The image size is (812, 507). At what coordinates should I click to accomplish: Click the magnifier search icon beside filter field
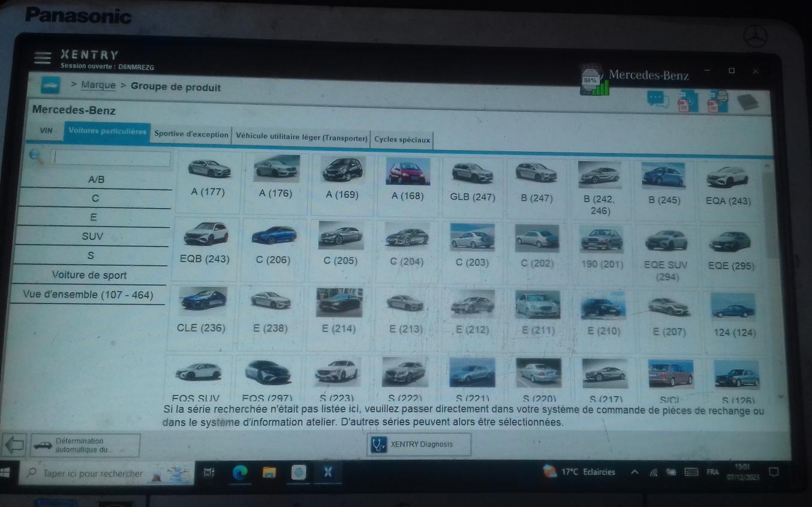click(37, 156)
